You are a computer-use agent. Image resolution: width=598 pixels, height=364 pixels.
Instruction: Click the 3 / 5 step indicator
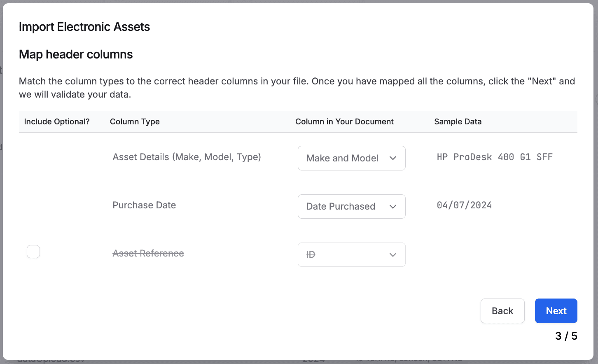[x=566, y=336]
